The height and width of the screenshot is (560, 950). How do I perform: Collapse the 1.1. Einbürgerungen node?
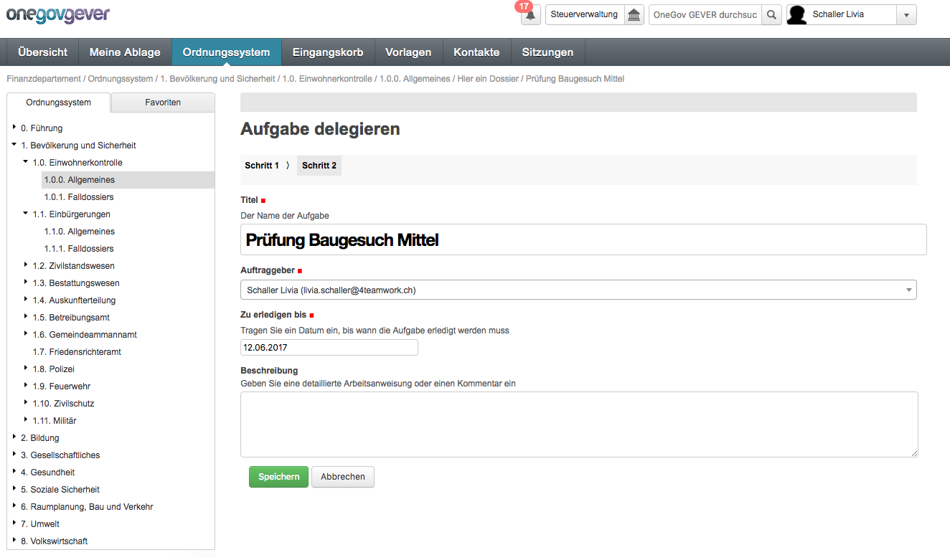click(26, 214)
